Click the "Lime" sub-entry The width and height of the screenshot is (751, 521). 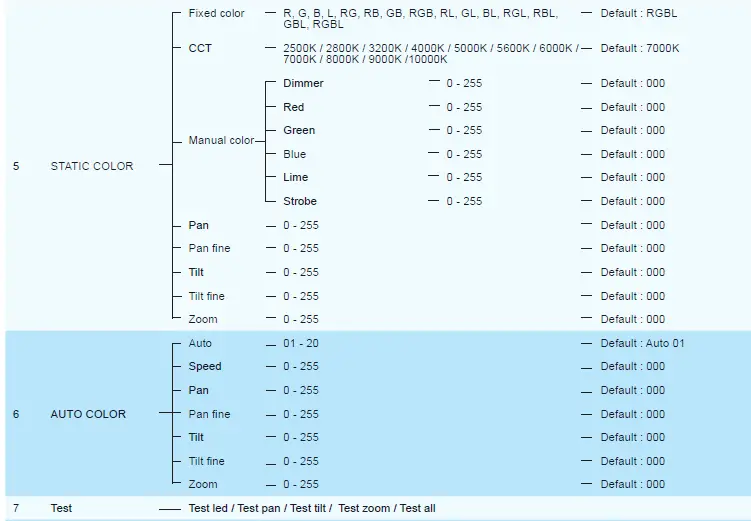[296, 177]
